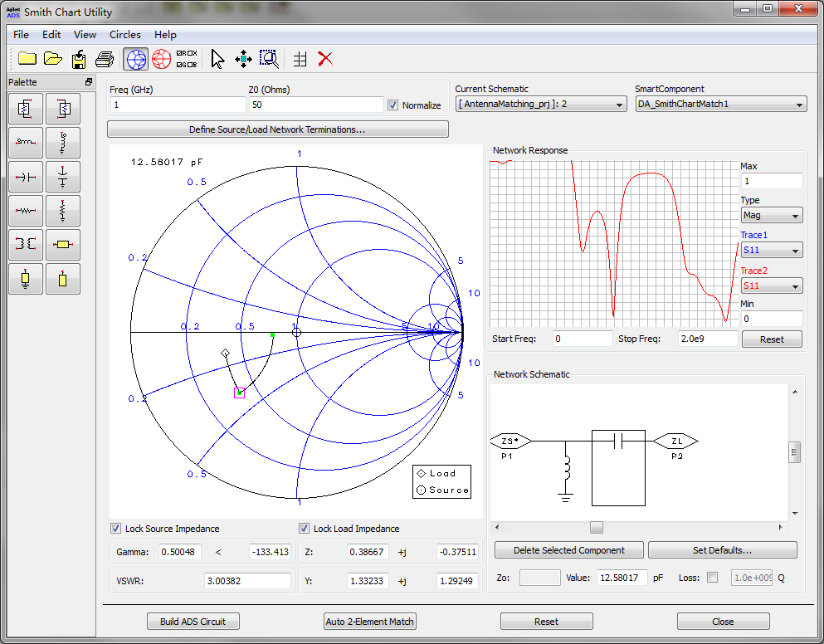Click the Close button at bottom

pos(723,622)
